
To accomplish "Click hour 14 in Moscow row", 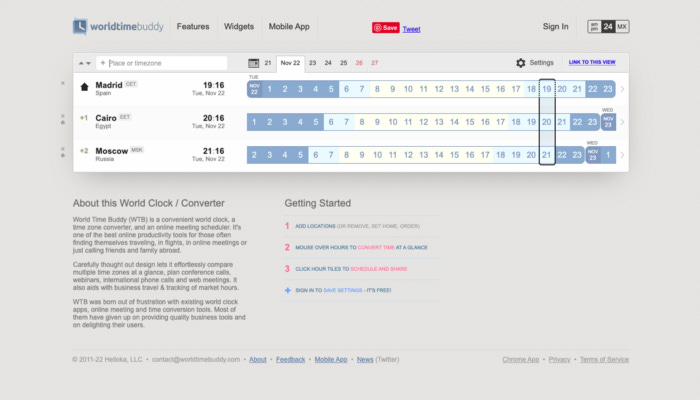I will tap(439, 155).
